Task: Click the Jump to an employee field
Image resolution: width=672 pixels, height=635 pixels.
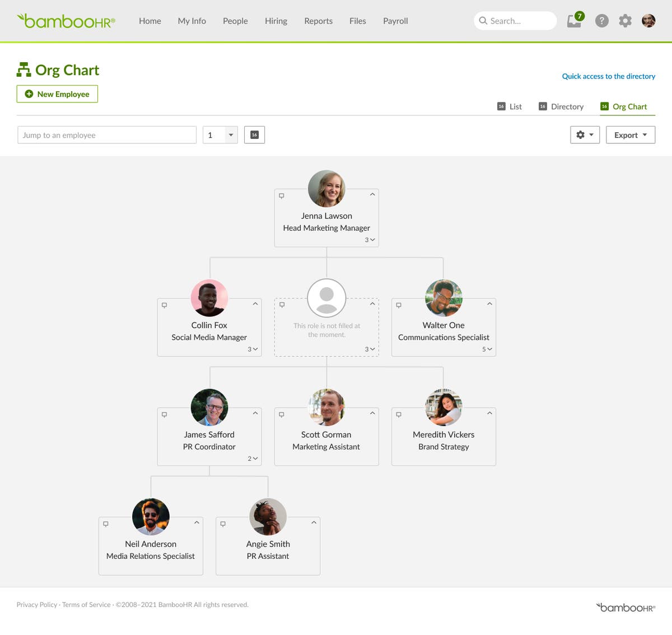Action: click(106, 134)
